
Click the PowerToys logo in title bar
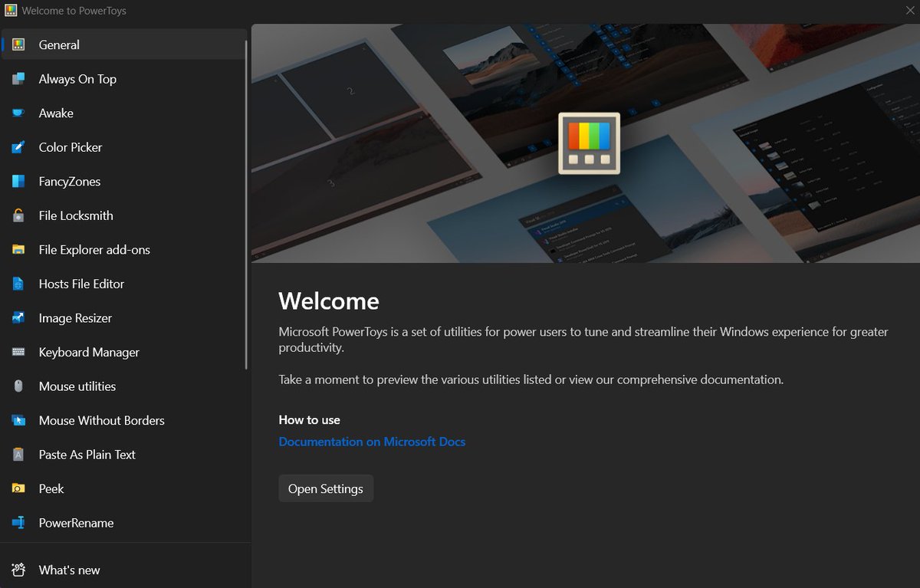11,11
